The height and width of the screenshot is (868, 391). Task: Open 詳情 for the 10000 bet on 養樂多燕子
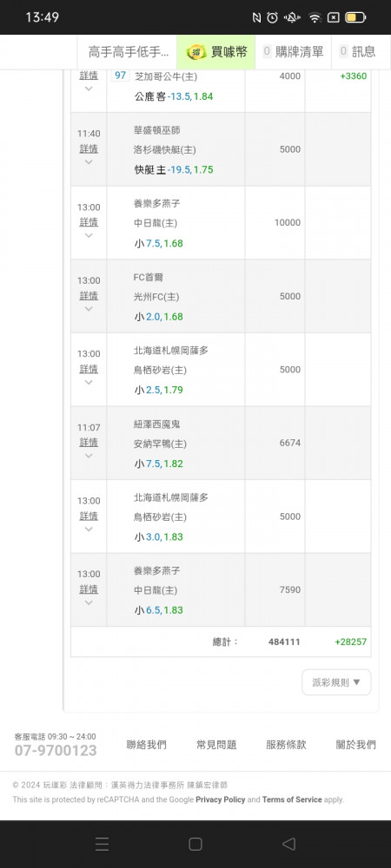[89, 222]
